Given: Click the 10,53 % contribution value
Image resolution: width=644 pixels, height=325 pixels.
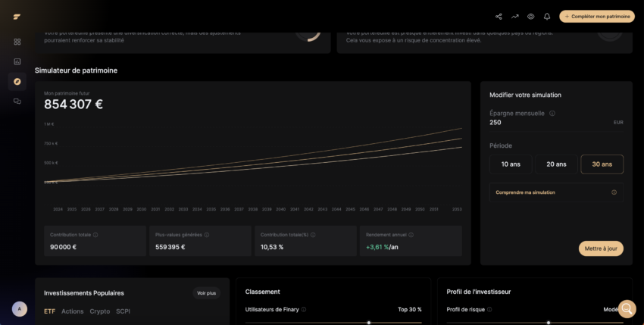Looking at the screenshot, I should point(272,247).
